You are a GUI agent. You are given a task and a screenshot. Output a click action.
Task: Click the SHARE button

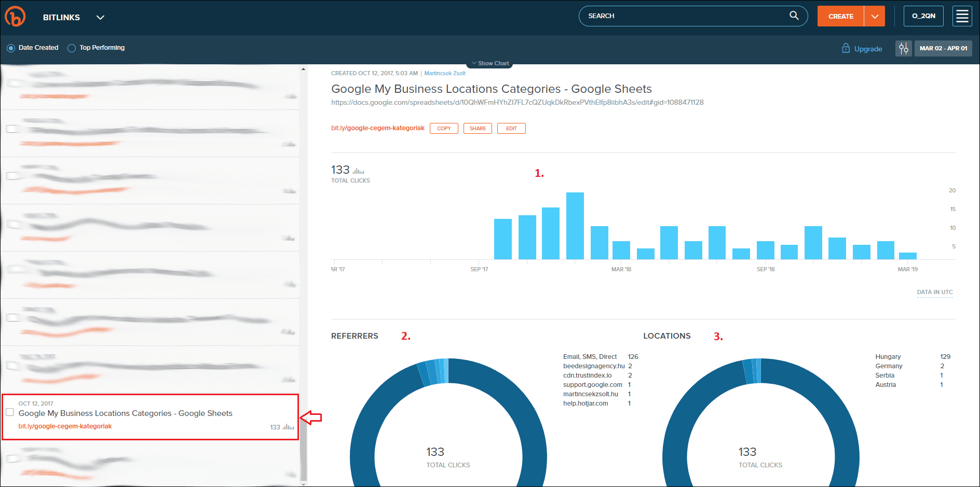point(478,129)
